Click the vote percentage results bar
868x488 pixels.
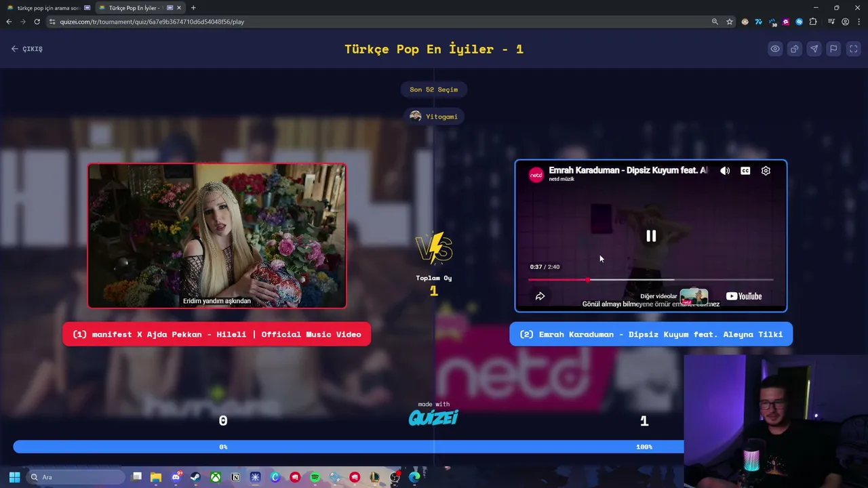349,447
